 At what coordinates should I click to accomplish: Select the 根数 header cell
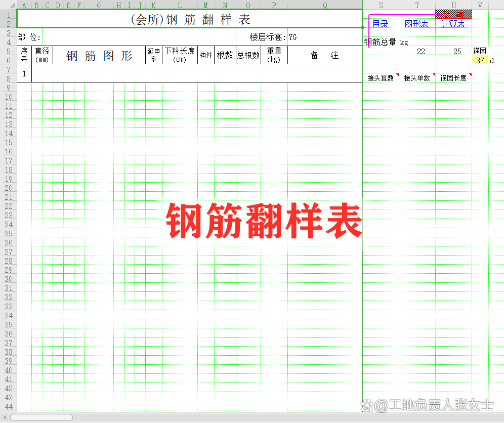coord(225,55)
